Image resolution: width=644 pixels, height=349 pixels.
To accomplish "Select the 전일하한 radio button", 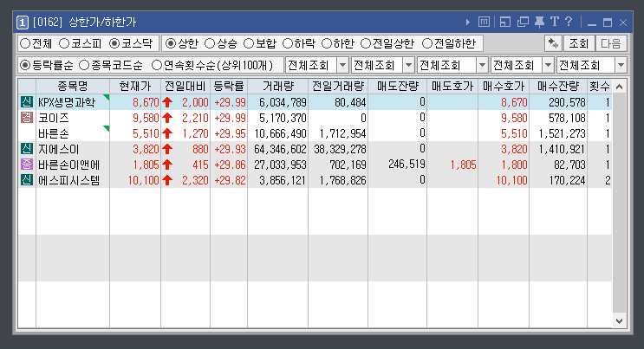I will point(427,43).
